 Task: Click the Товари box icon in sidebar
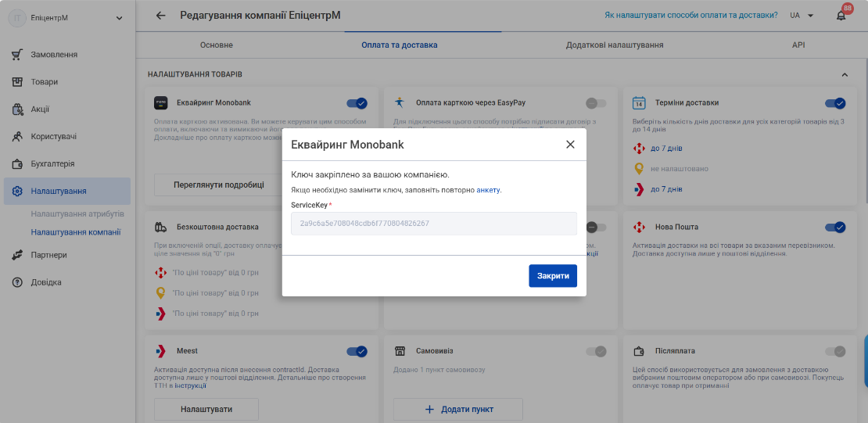point(17,82)
